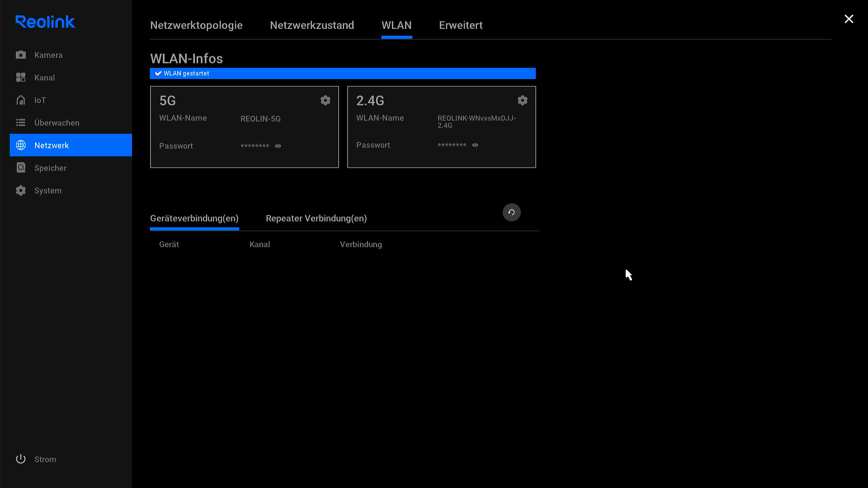Click the Verbindung column header

point(361,244)
